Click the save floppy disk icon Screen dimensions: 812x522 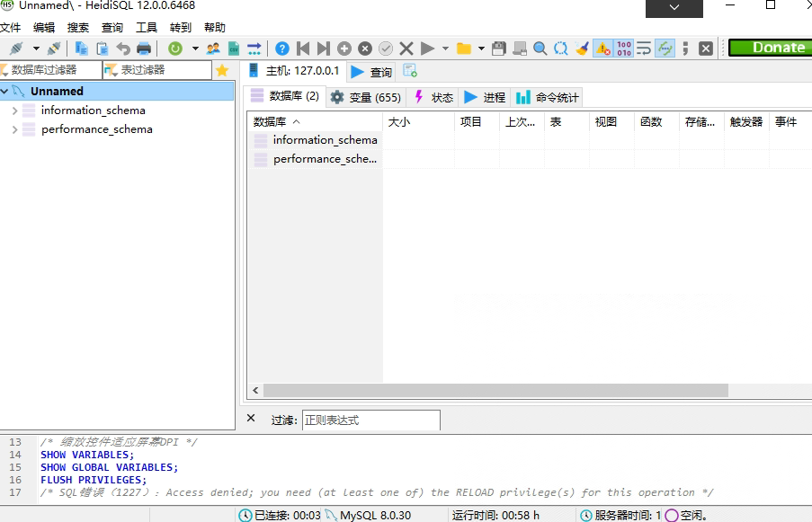(x=499, y=49)
